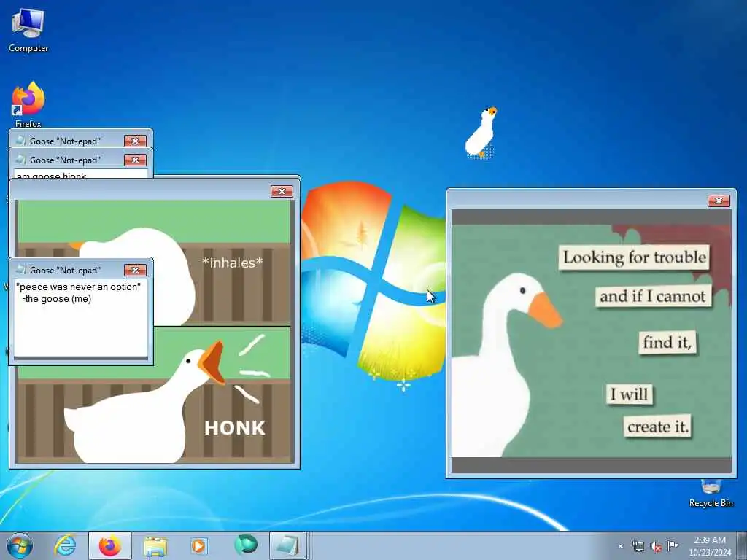Click the 'create it.' text strip
This screenshot has width=747, height=560.
pyautogui.click(x=658, y=426)
